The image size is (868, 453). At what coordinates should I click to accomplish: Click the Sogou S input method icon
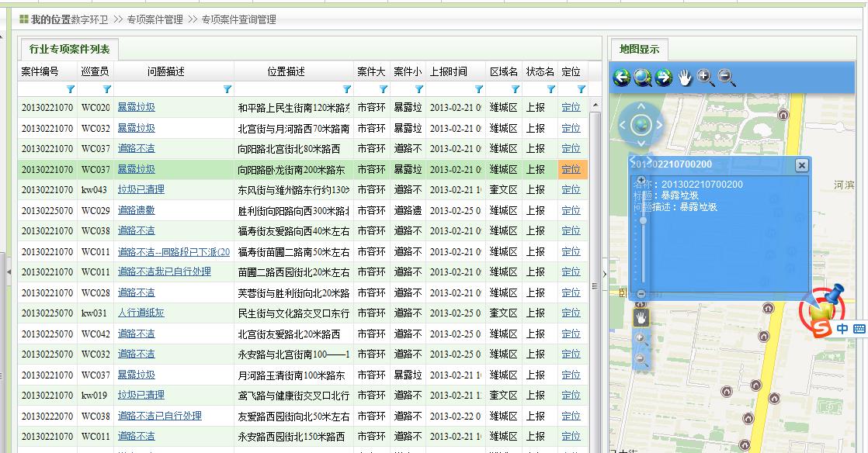tap(821, 329)
